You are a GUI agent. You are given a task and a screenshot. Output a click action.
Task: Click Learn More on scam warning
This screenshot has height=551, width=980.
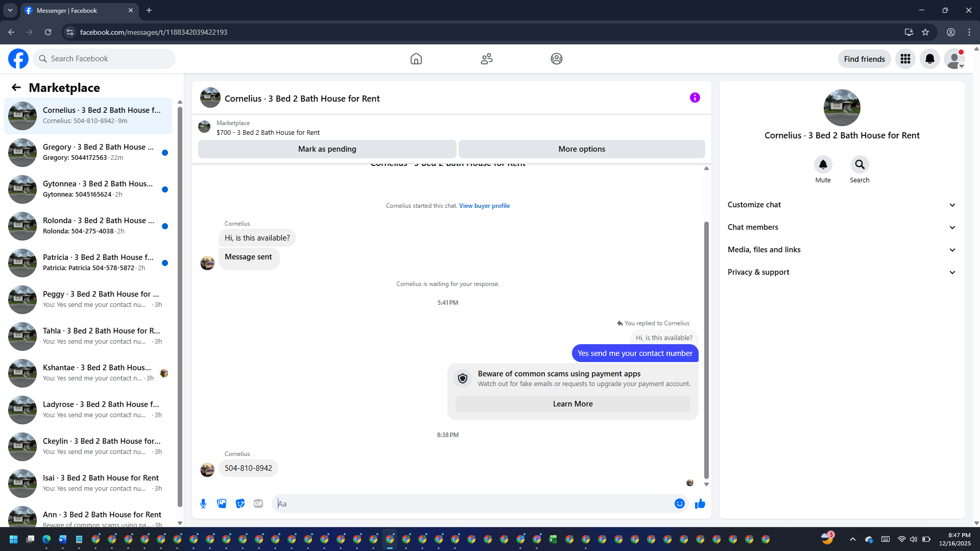point(572,404)
